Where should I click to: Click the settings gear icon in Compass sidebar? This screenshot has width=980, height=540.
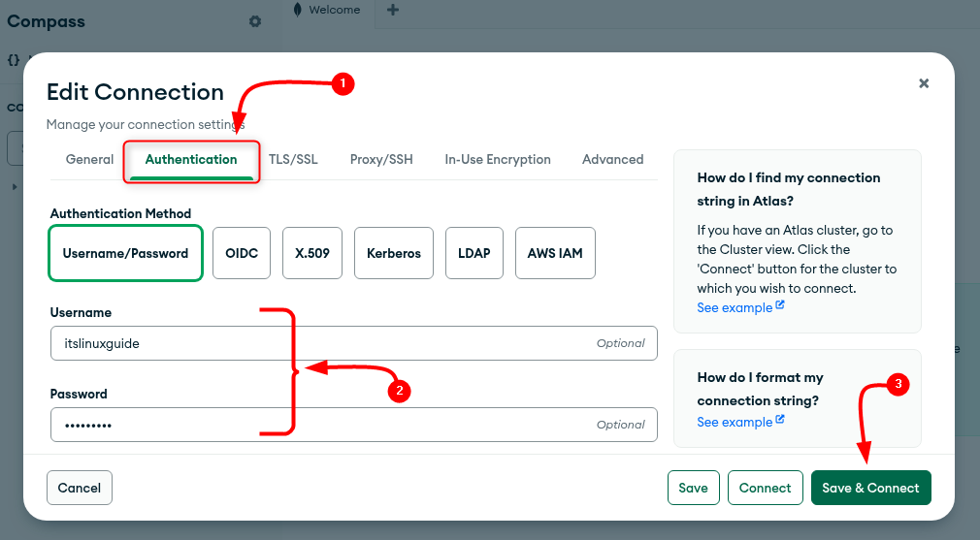pos(255,21)
